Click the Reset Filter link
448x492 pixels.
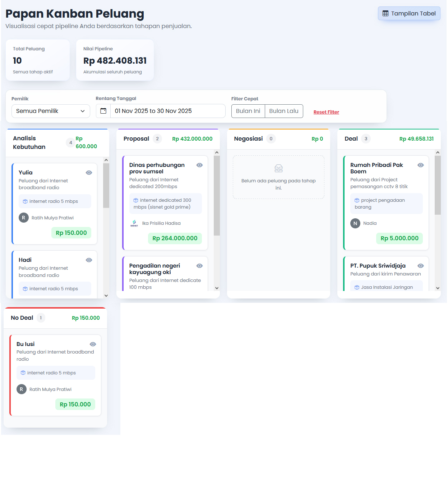tap(326, 112)
